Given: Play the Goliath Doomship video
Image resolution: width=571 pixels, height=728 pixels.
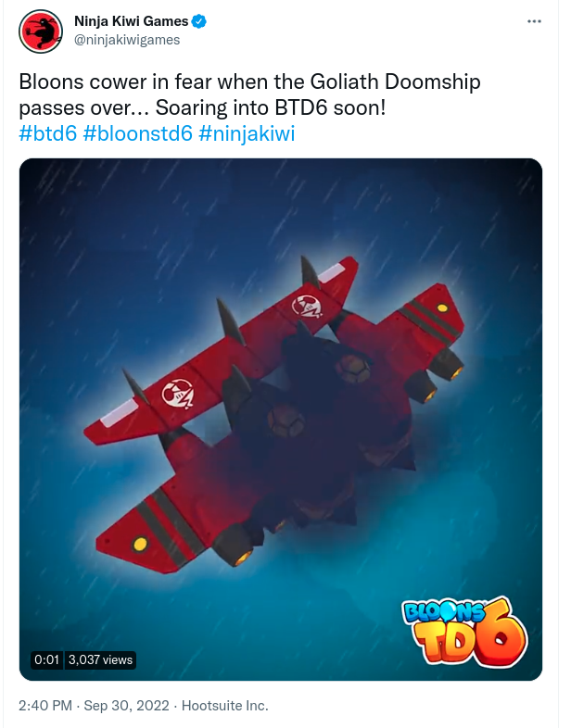Looking at the screenshot, I should pos(281,420).
